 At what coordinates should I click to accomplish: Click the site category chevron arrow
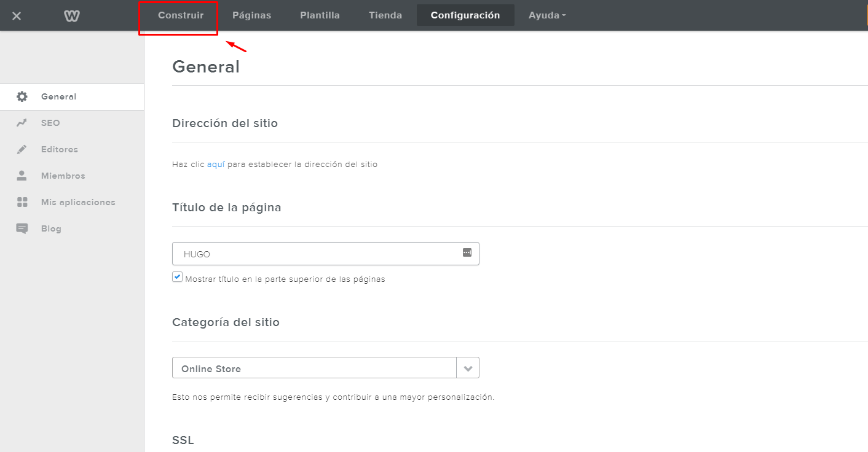(468, 368)
